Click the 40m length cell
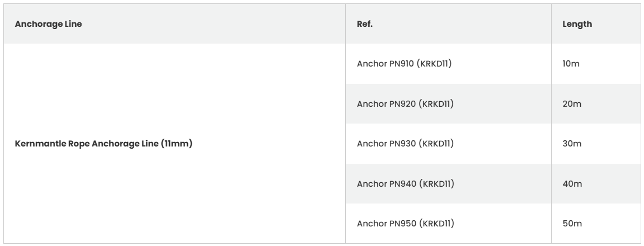Image resolution: width=644 pixels, height=246 pixels. 596,183
